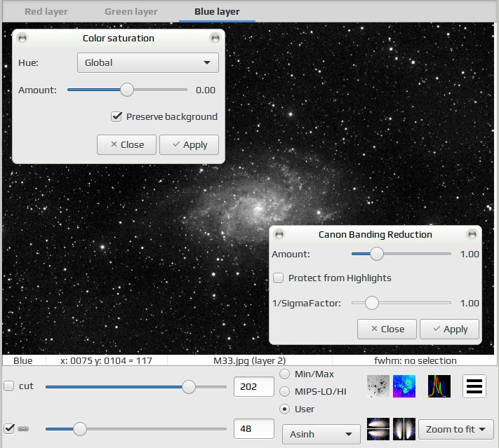Image resolution: width=499 pixels, height=448 pixels.
Task: Click the 202 value input field
Action: 254,386
